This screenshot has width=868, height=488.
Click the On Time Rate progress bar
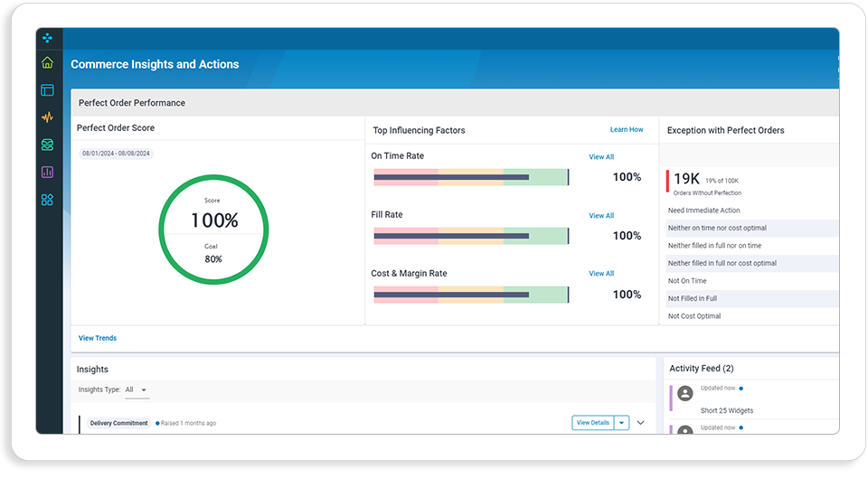tap(471, 177)
